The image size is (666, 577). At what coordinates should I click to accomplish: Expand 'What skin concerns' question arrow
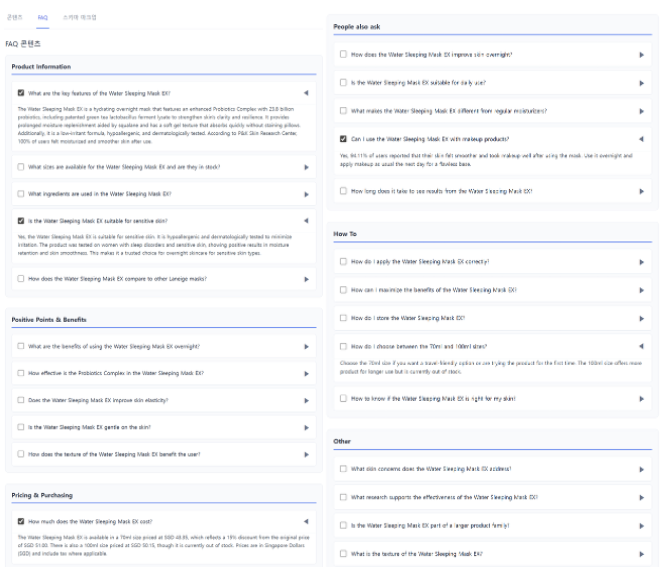pos(641,468)
